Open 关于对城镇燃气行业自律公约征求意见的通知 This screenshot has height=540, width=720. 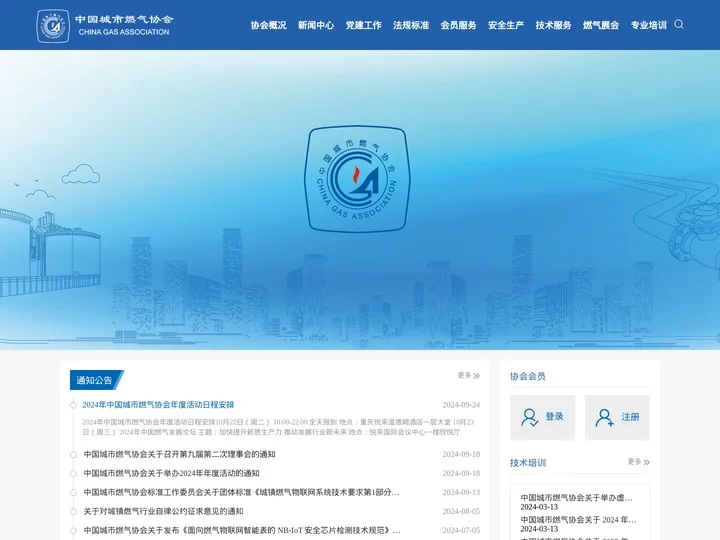point(163,511)
